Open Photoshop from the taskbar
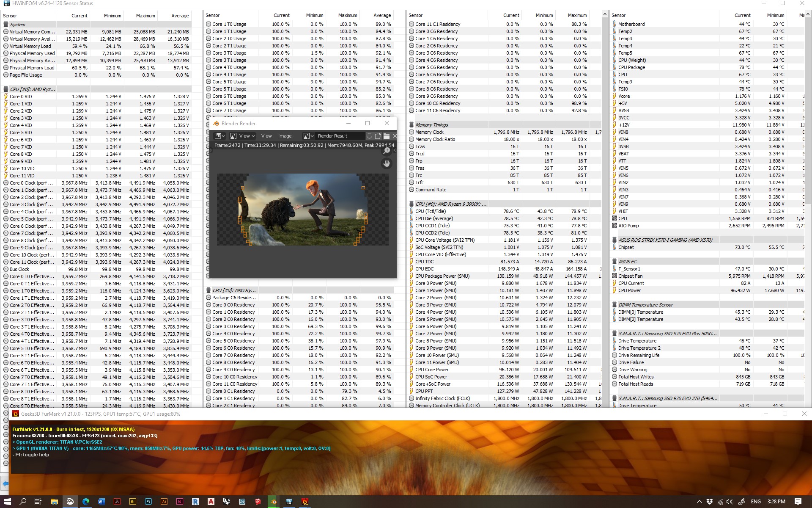 [148, 502]
